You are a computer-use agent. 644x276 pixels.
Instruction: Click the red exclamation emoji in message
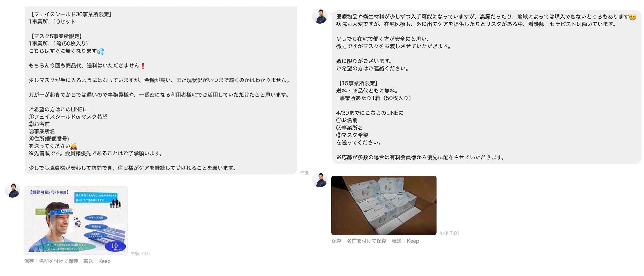tap(143, 65)
